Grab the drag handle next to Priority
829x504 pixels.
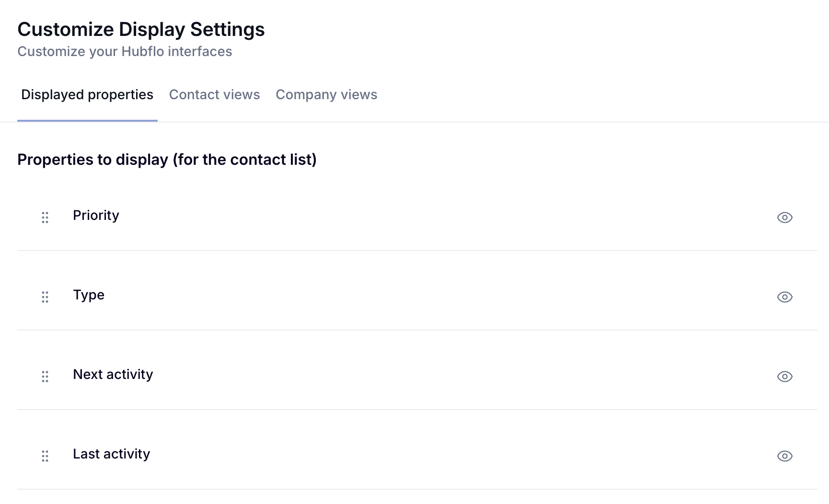click(45, 218)
